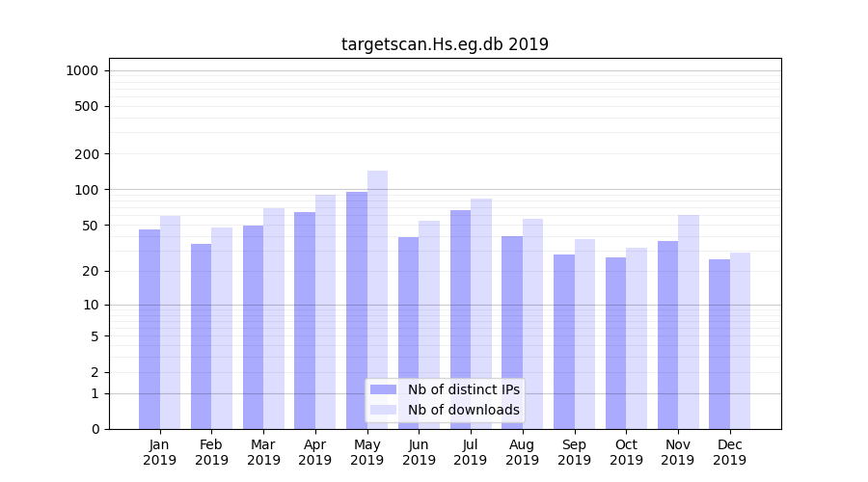Click the 1000 y-axis tick label
This screenshot has height=482, width=868.
coord(82,70)
